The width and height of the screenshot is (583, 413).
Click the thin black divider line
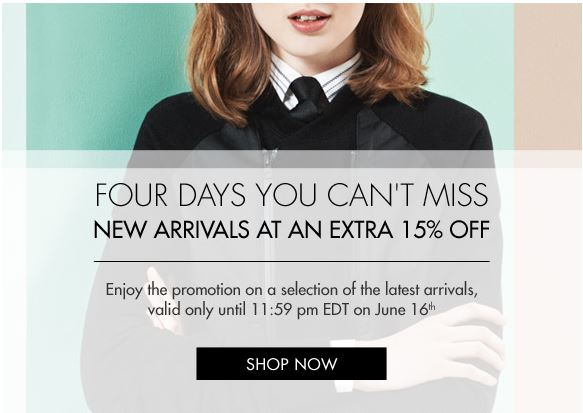coord(292,261)
